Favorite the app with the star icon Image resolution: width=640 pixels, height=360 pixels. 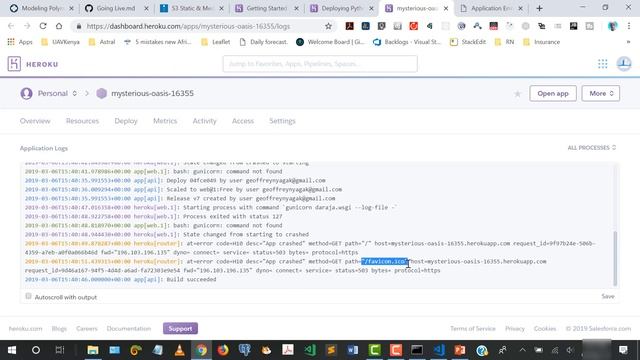pyautogui.click(x=518, y=94)
